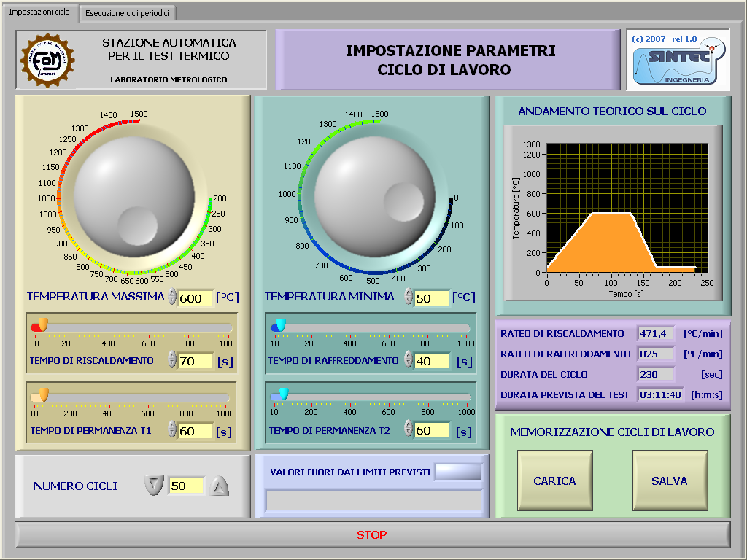Click the Temperatura Minima spinner arrows
Image resolution: width=747 pixels, height=560 pixels.
point(409,296)
